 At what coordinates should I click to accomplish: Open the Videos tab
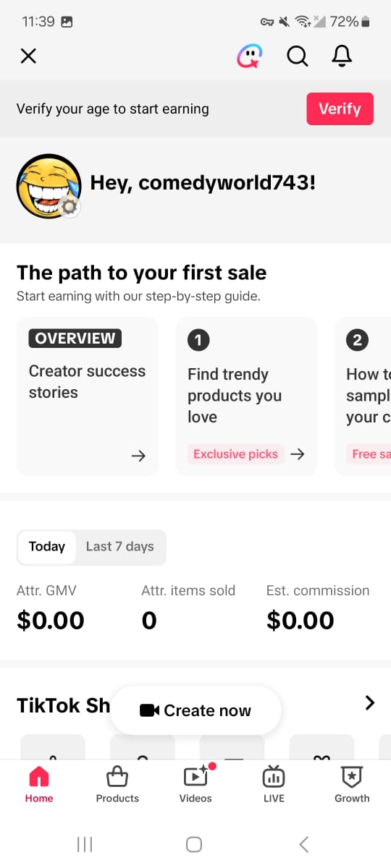[195, 784]
